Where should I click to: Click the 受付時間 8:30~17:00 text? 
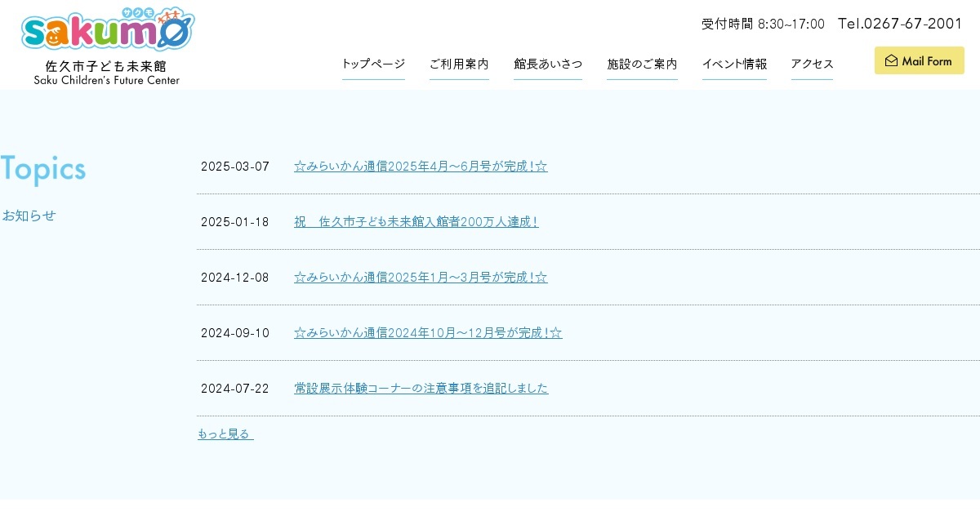(763, 24)
